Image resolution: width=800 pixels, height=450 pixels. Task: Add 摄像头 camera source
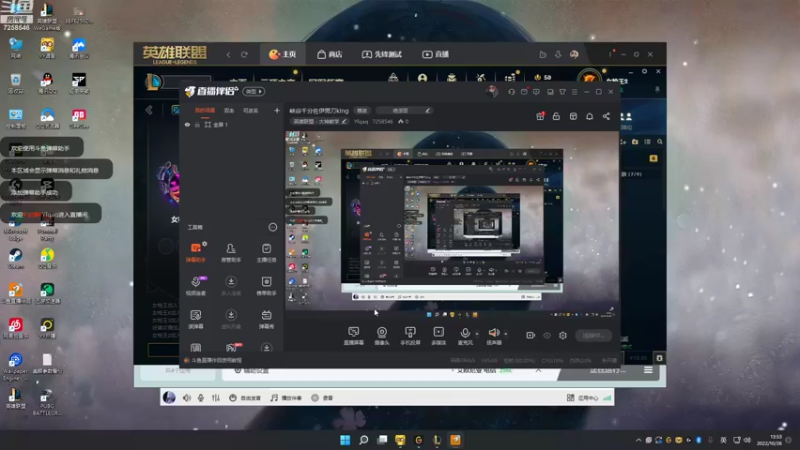[x=382, y=336]
